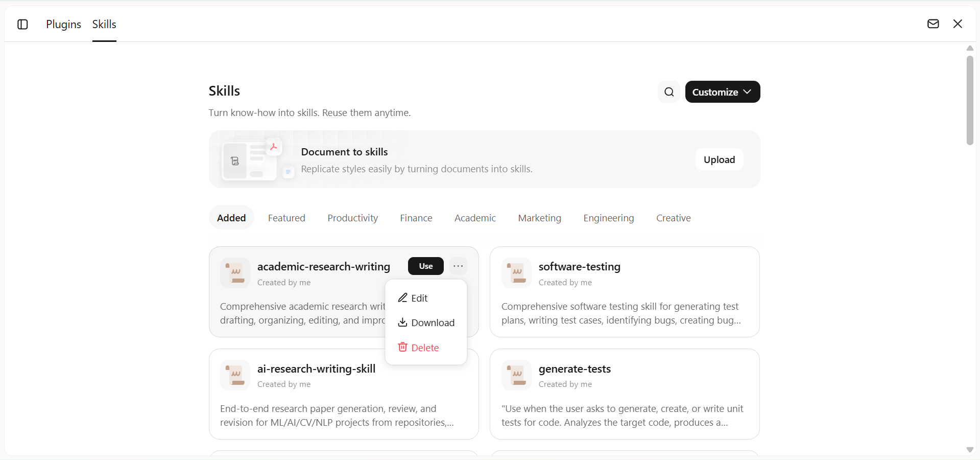Click 'Created by me' under ai-research-writing-skill
The image size is (980, 460).
(284, 384)
